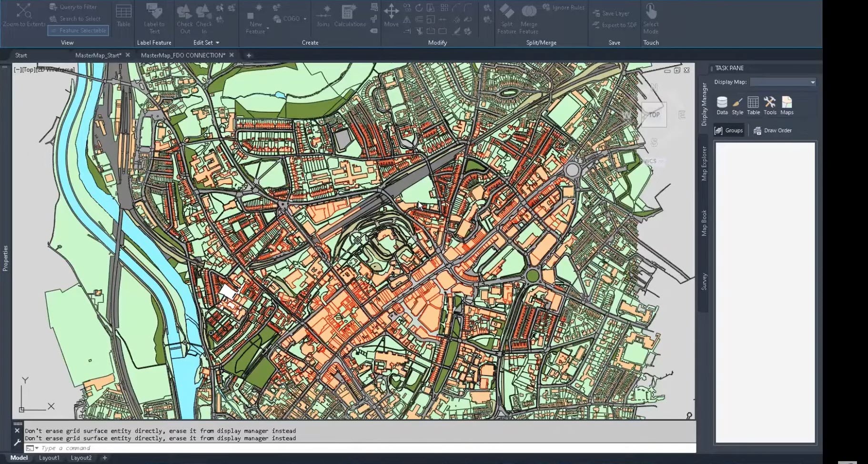Click the Zoom to Extents icon
Screen dimensions: 868x464
[24, 14]
